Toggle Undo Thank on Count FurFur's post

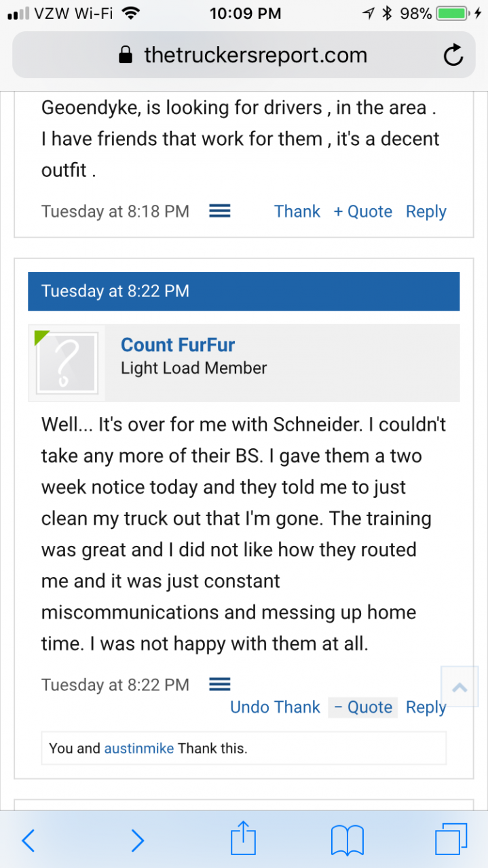275,707
